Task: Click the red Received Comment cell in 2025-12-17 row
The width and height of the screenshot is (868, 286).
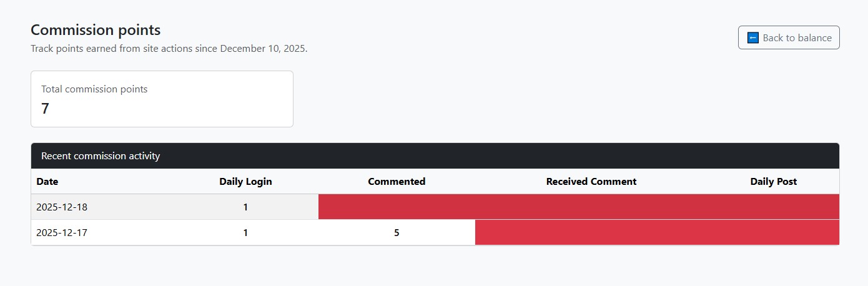Action: tap(591, 233)
